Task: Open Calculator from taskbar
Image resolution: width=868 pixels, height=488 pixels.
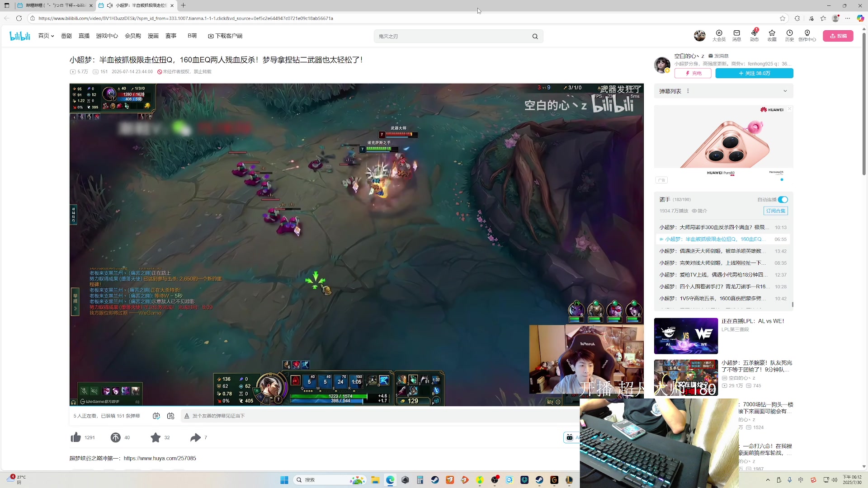Action: point(420,480)
